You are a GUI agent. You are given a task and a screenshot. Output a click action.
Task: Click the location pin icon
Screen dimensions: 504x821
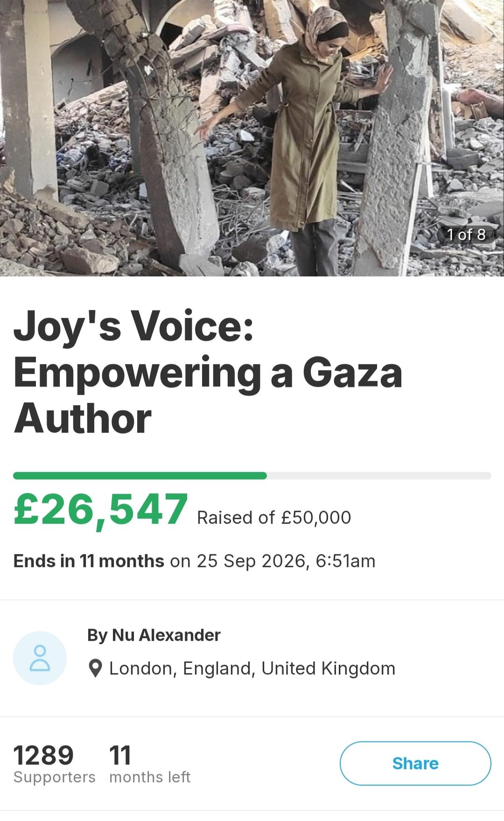(95, 668)
